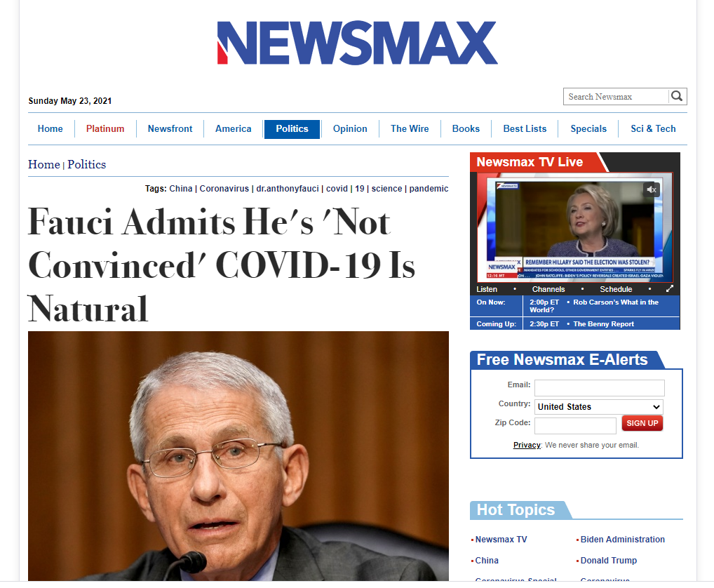This screenshot has height=588, width=714.
Task: Open the Coronavirus tag link
Action: pyautogui.click(x=224, y=189)
